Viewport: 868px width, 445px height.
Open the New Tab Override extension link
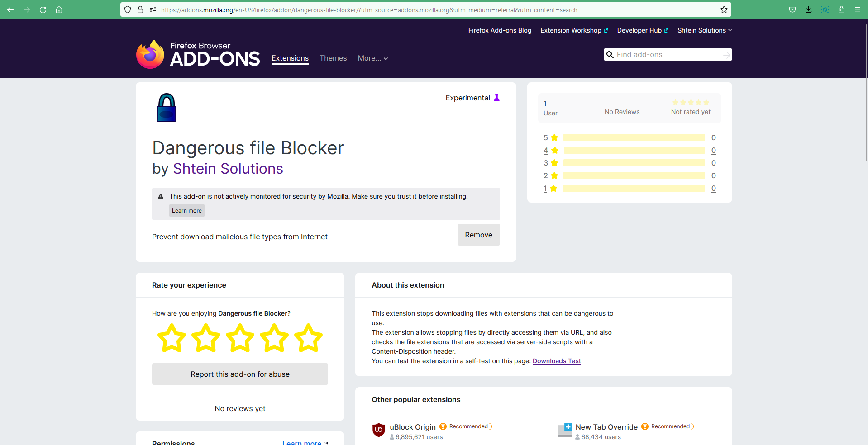[x=606, y=427]
